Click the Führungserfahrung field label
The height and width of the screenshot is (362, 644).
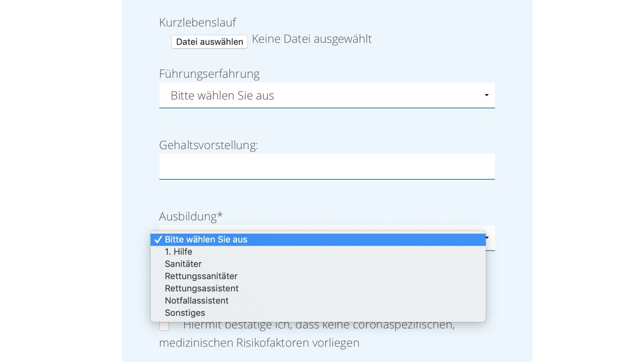tap(209, 74)
